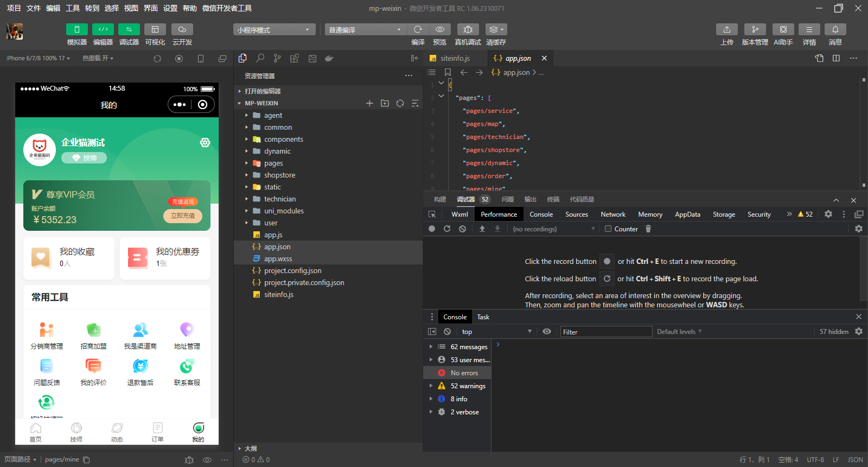Image resolution: width=868 pixels, height=467 pixels.
Task: Open the Mini Program mode dropdown
Action: point(274,30)
